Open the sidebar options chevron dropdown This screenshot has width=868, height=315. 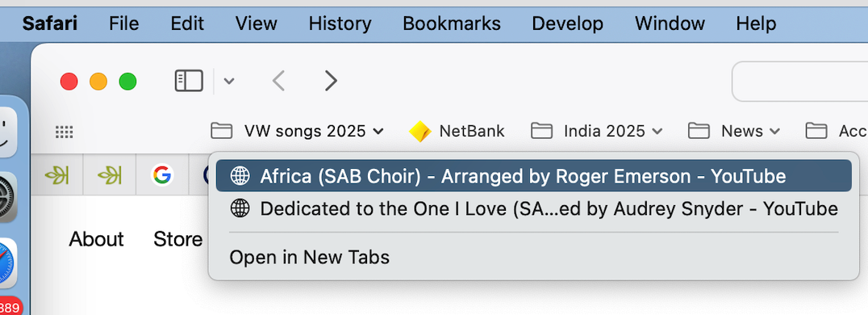pyautogui.click(x=228, y=82)
